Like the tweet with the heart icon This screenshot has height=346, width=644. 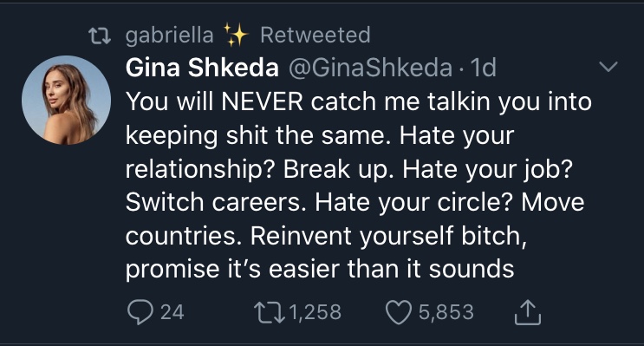pos(399,312)
